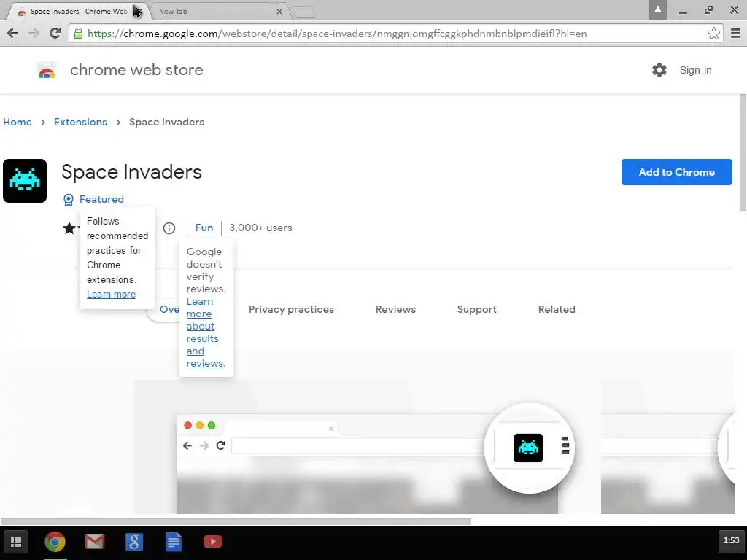Go back with the browser back arrow
The image size is (747, 560).
[x=13, y=33]
